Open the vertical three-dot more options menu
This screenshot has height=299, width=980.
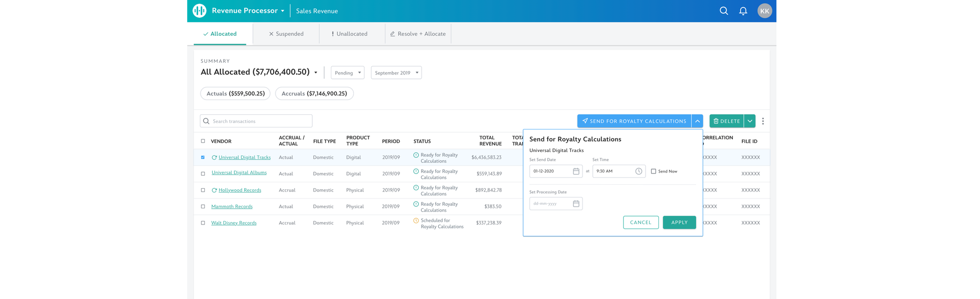point(763,121)
